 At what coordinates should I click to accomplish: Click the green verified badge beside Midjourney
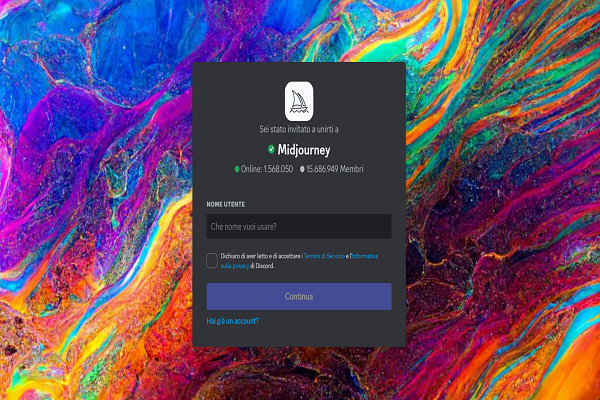271,149
